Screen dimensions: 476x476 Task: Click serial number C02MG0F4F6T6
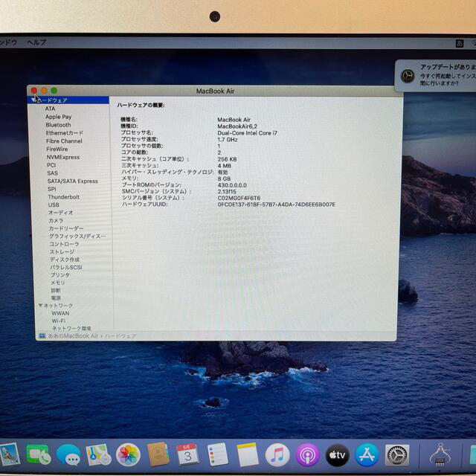239,198
